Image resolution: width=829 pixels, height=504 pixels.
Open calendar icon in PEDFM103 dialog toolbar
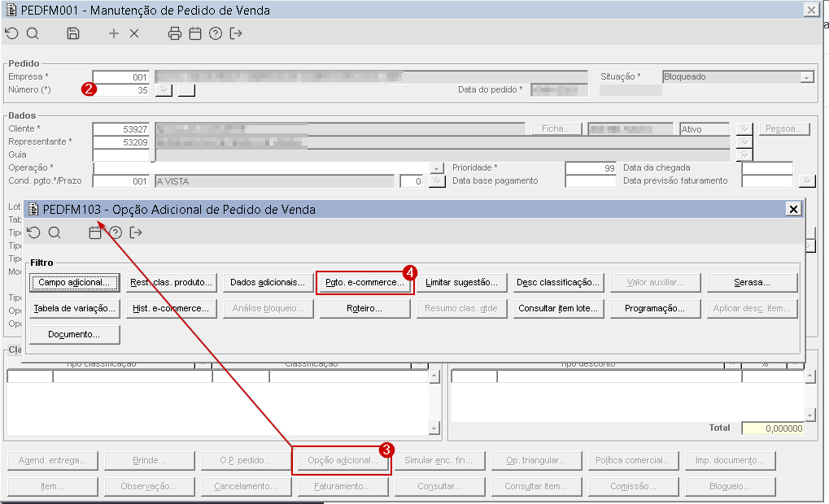pyautogui.click(x=95, y=233)
